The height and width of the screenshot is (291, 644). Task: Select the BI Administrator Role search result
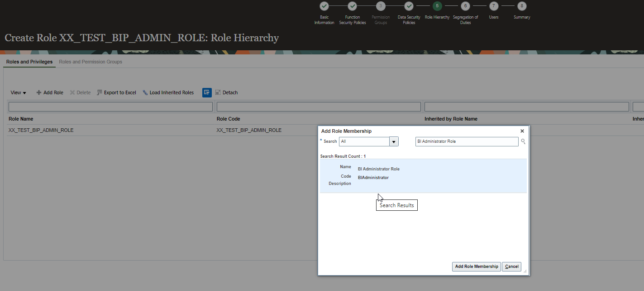point(423,175)
